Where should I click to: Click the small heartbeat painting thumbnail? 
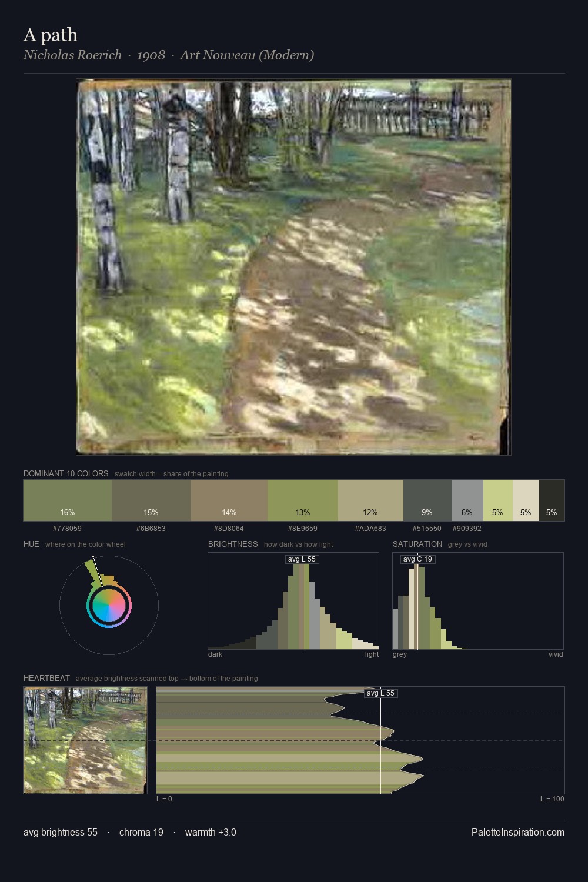pos(85,740)
